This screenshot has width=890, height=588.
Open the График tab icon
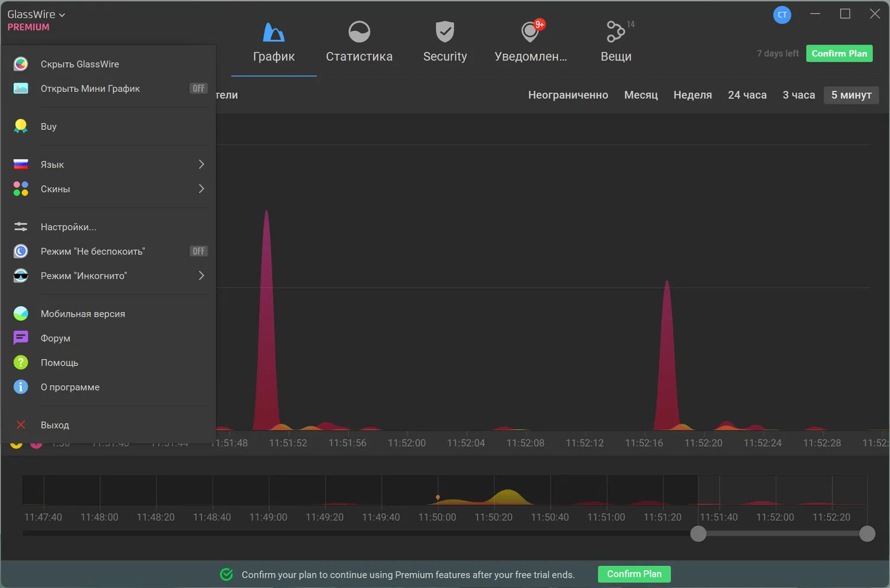(x=274, y=32)
